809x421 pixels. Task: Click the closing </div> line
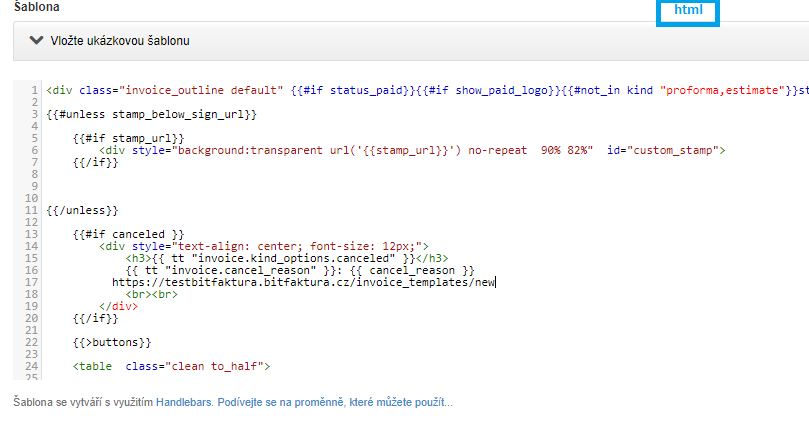(119, 306)
